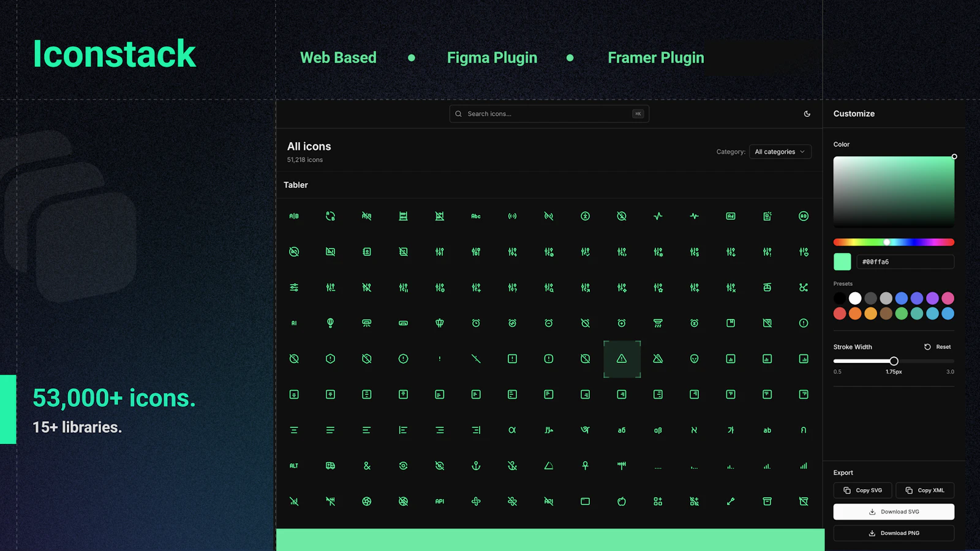
Task: Click the rainbow hue slider
Action: coord(894,242)
